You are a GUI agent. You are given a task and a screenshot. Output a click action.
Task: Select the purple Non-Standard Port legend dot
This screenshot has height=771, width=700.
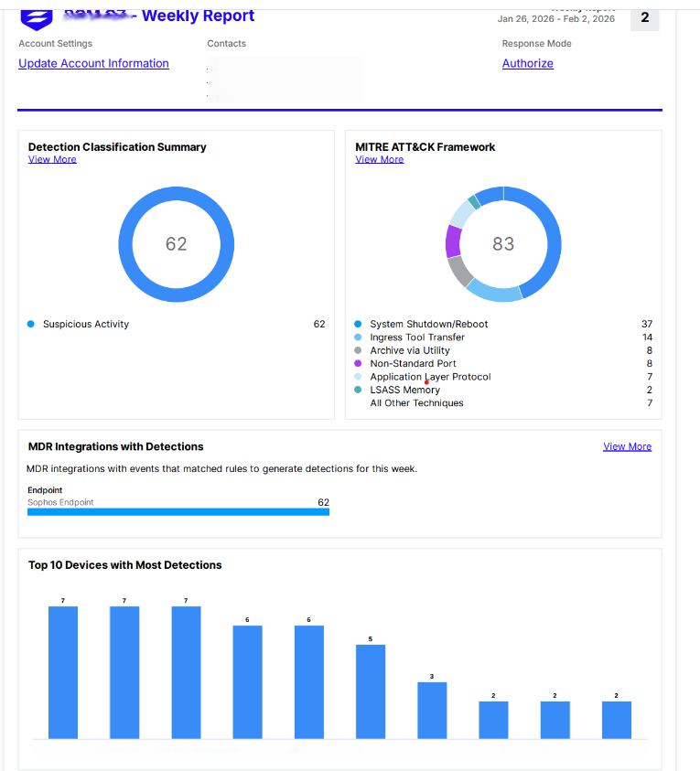pyautogui.click(x=358, y=363)
